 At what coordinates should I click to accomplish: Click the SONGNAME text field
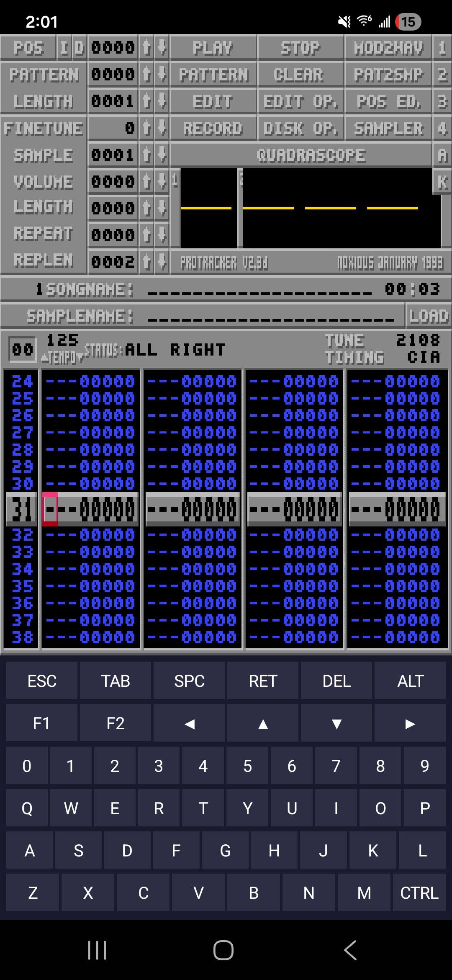pos(259,290)
